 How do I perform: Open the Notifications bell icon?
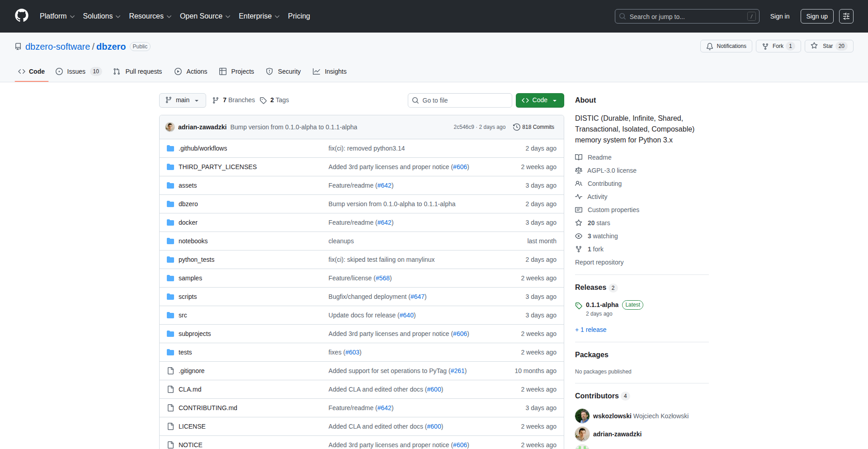point(710,46)
